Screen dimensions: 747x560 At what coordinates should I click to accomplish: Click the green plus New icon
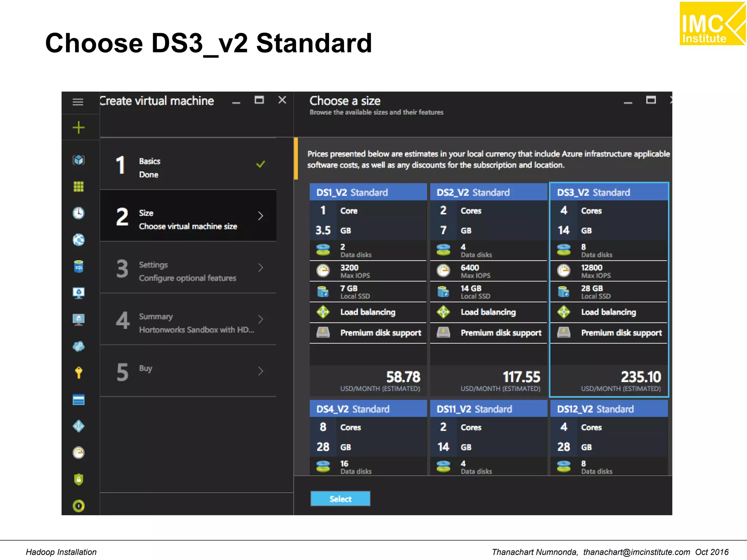78,128
